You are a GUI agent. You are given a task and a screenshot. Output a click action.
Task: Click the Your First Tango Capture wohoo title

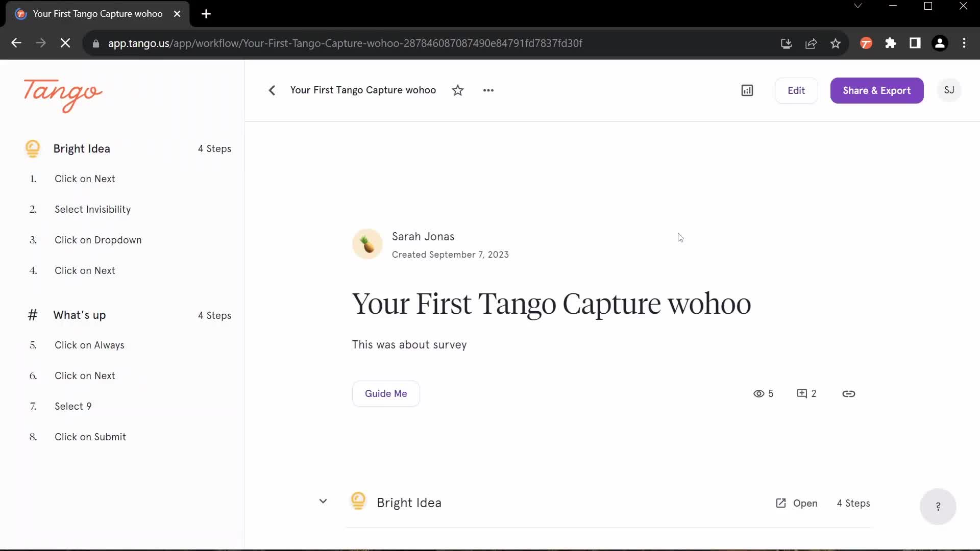pyautogui.click(x=551, y=304)
